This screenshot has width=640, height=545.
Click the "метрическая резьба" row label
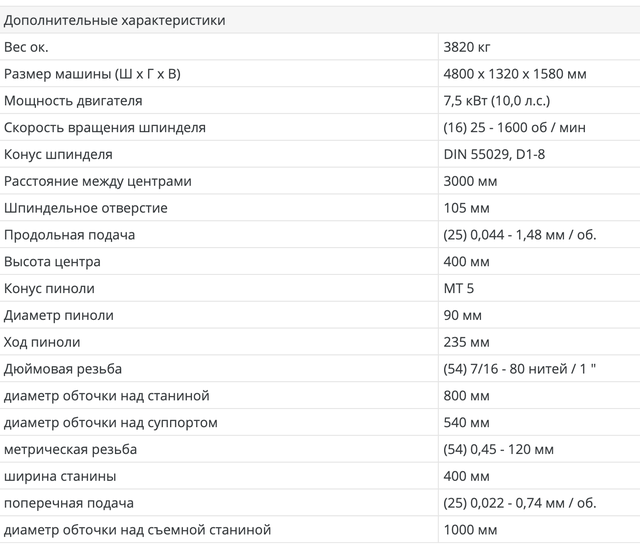(x=71, y=449)
